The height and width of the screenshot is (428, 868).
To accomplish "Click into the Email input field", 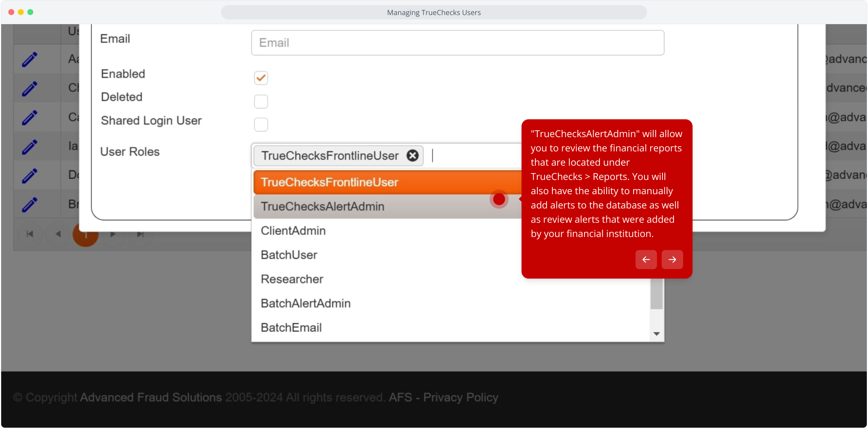I will click(x=458, y=43).
